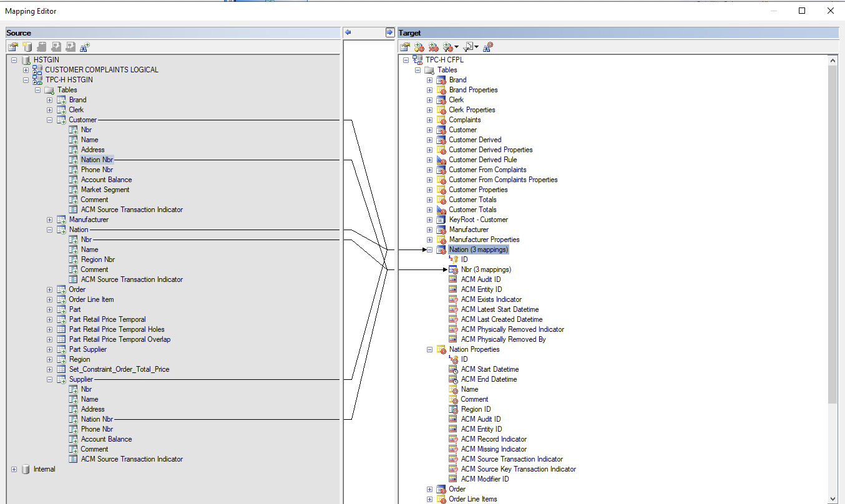
Task: Click the right blue arrow button
Action: point(390,32)
